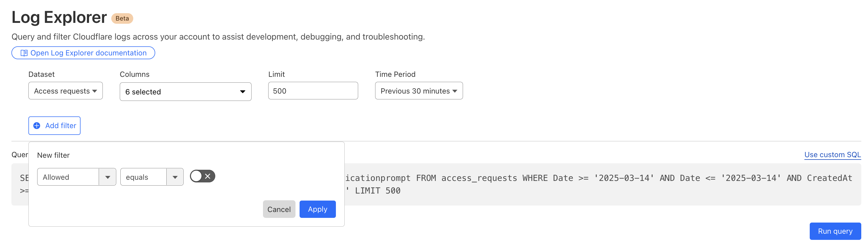This screenshot has height=251, width=868.
Task: Click the X icon inside the filter switch
Action: tap(208, 176)
